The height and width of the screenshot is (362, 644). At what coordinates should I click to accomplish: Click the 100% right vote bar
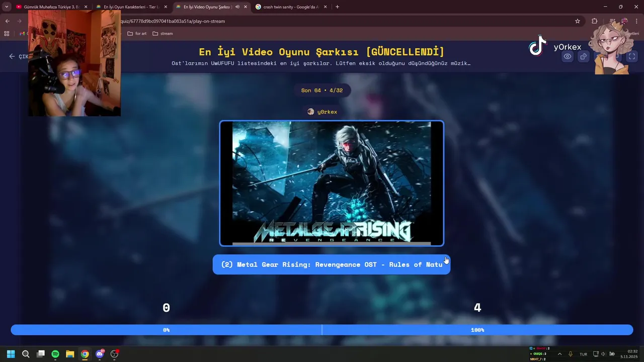[x=477, y=330]
